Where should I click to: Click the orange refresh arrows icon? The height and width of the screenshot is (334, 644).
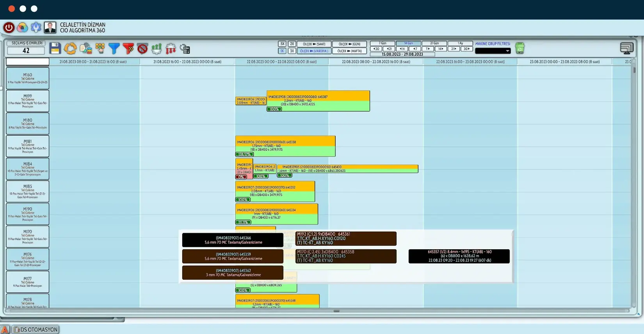pos(70,48)
